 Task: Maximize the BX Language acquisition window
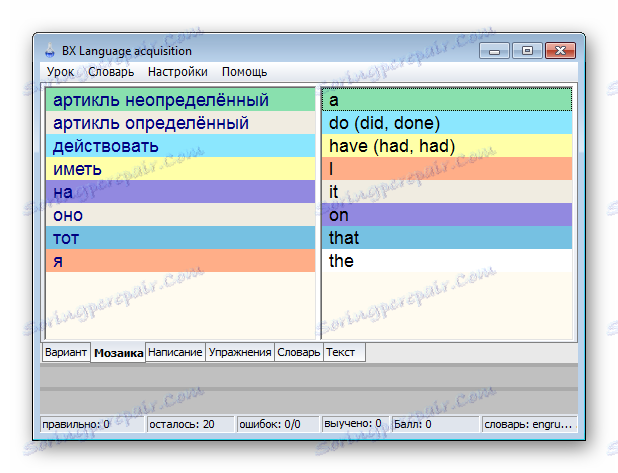527,51
